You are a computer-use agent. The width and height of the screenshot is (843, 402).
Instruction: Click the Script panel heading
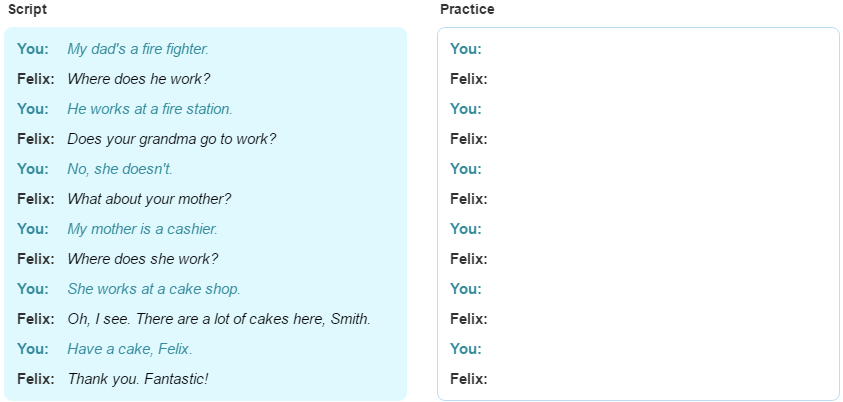click(x=27, y=9)
